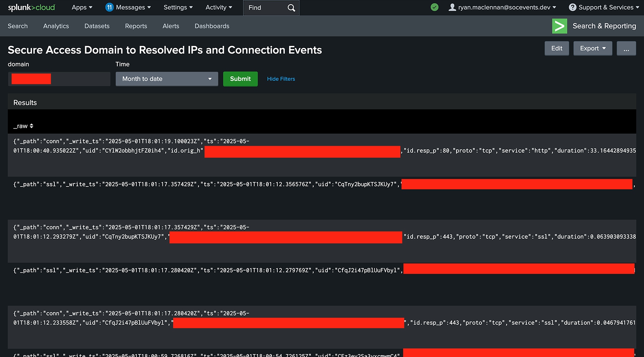Click the ssl event with write_ts 18:01:17.357429Z
The height and width of the screenshot is (357, 644).
pyautogui.click(x=322, y=198)
